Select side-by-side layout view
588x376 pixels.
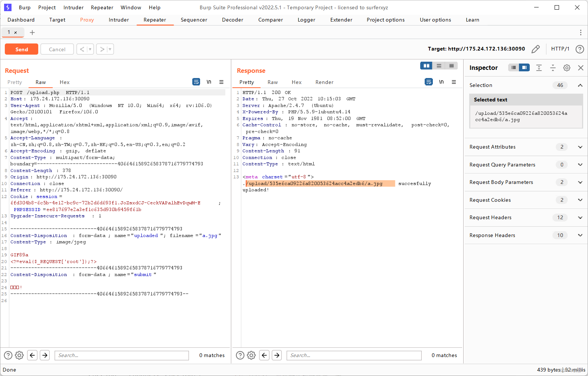pos(426,66)
